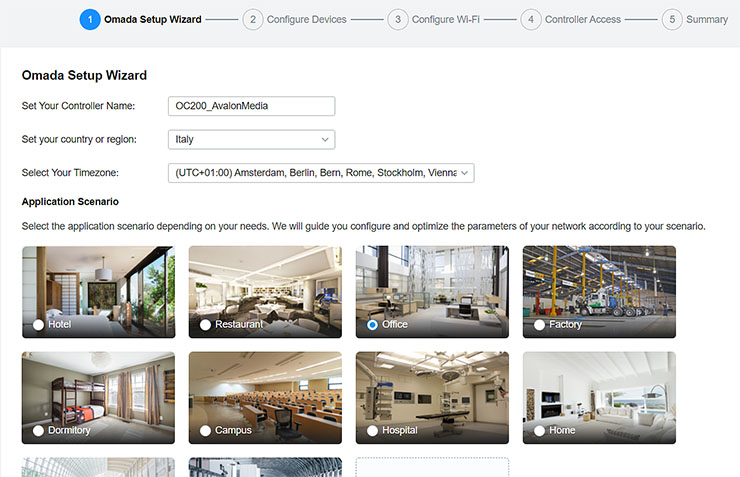The height and width of the screenshot is (477, 740).
Task: Pick the Hospital operating room thumbnail
Action: click(x=432, y=388)
